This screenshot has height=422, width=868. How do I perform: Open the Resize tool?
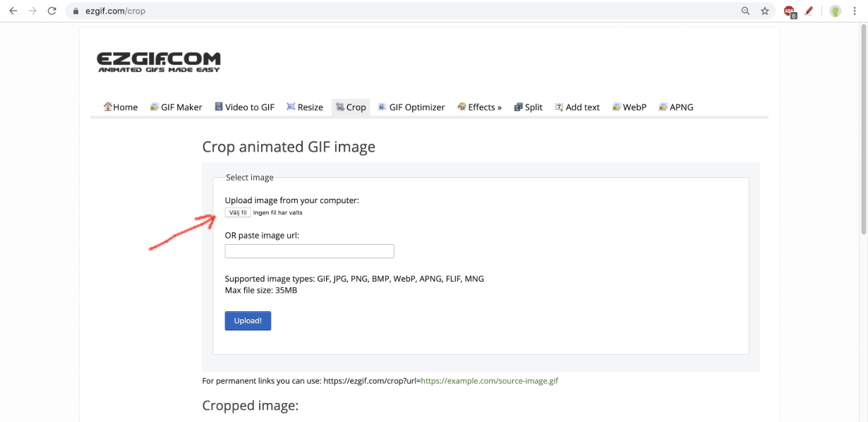(305, 107)
